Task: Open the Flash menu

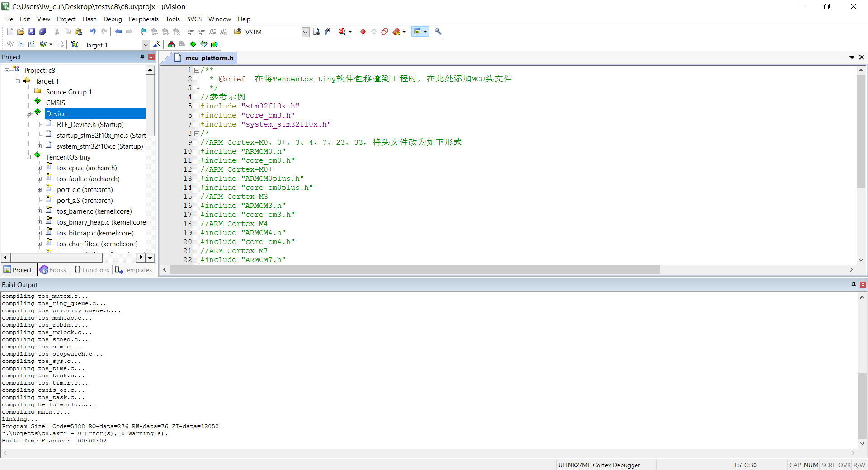Action: (x=90, y=19)
